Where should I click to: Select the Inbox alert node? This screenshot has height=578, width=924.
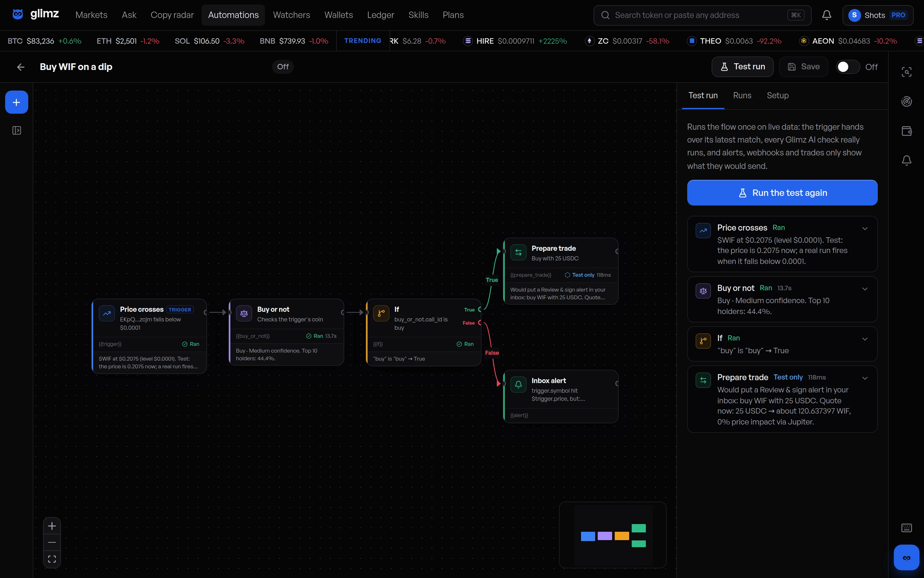tap(560, 396)
